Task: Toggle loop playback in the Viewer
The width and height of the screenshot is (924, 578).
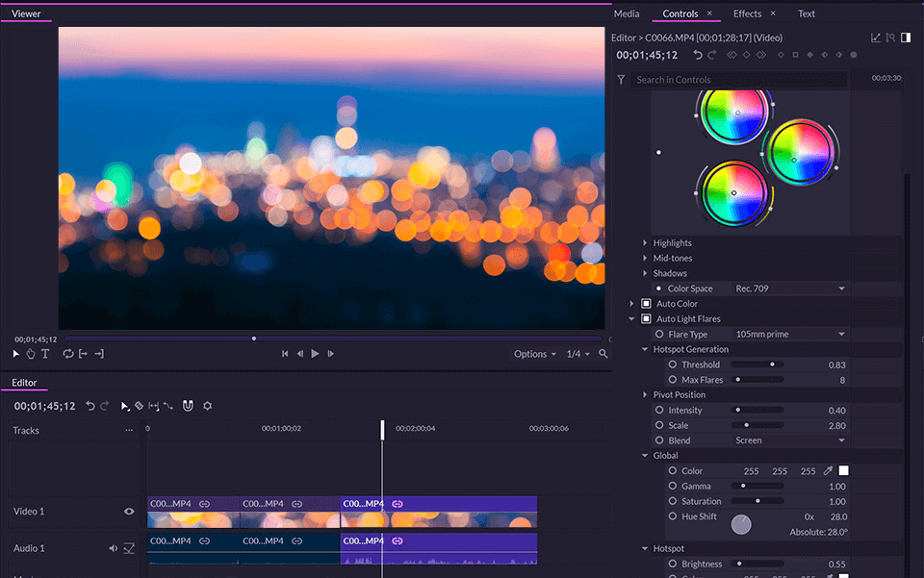Action: pos(68,354)
